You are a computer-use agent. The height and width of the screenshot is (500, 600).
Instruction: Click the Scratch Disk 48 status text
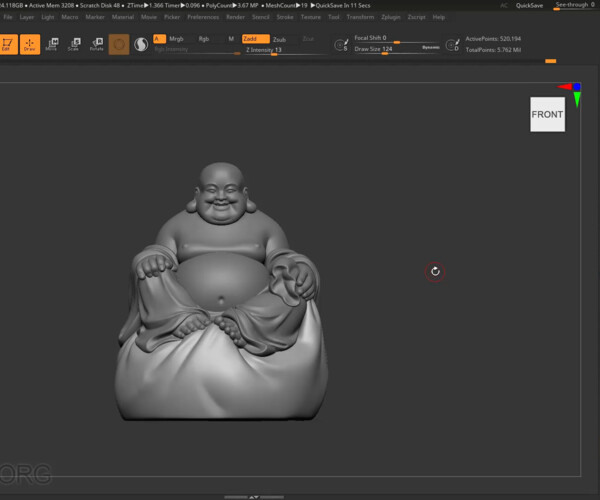pyautogui.click(x=100, y=5)
